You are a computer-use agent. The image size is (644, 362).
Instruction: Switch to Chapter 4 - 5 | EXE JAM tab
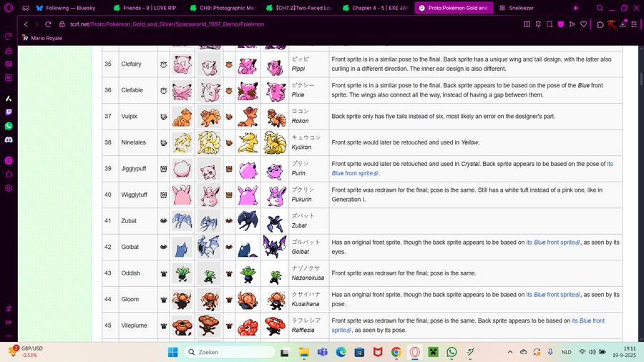(x=376, y=8)
